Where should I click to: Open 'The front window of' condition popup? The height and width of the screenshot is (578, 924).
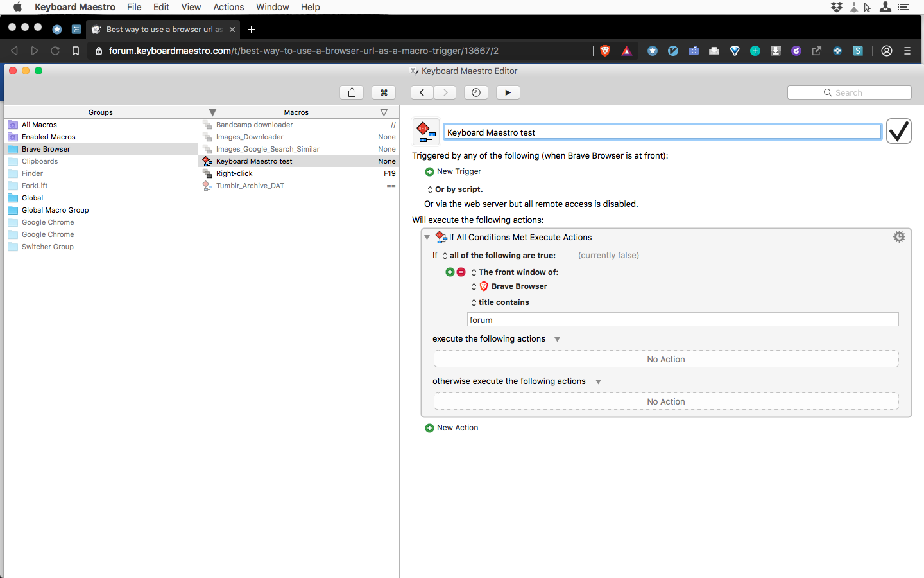click(514, 272)
